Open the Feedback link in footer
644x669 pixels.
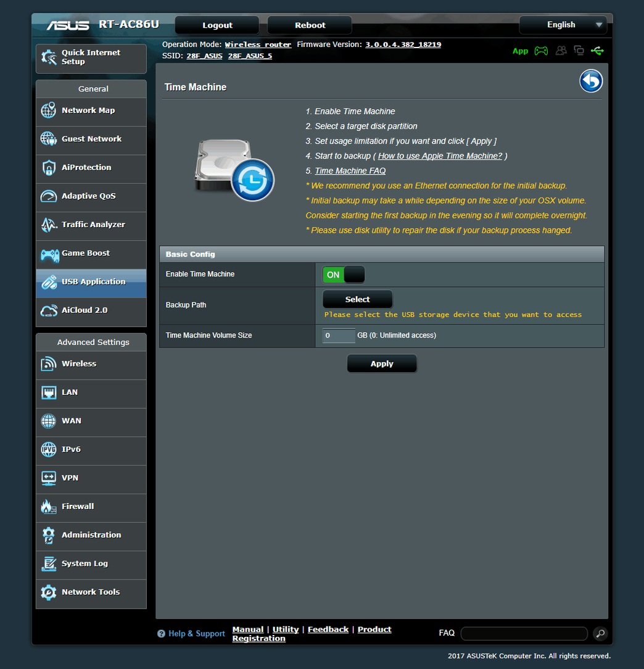point(328,630)
